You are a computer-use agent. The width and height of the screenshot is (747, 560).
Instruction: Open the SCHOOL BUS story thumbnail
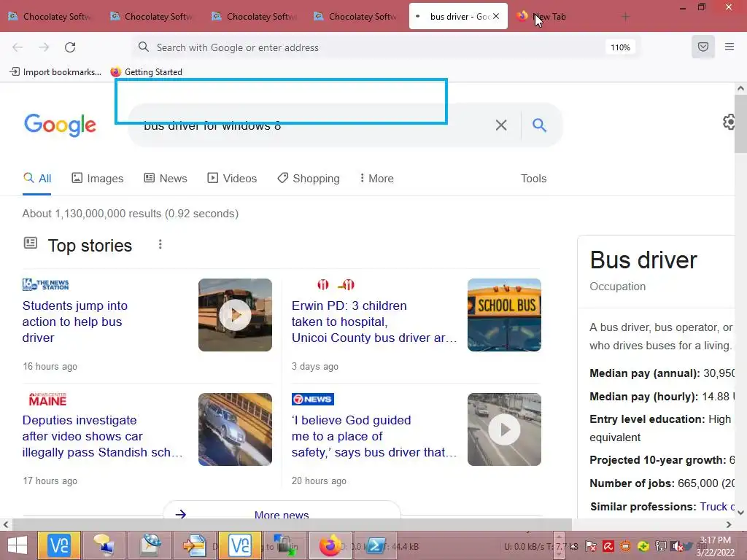pos(504,315)
